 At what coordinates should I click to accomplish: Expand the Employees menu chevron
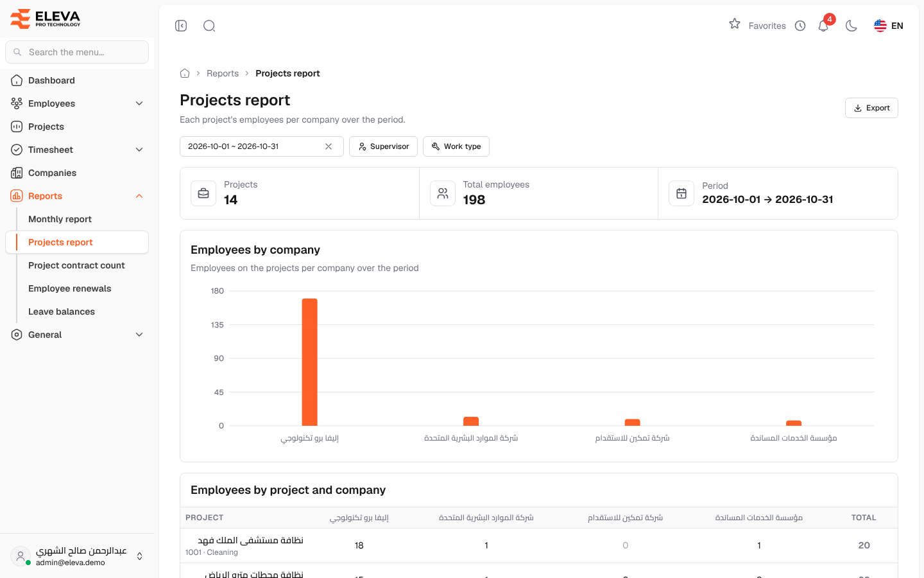coord(139,103)
